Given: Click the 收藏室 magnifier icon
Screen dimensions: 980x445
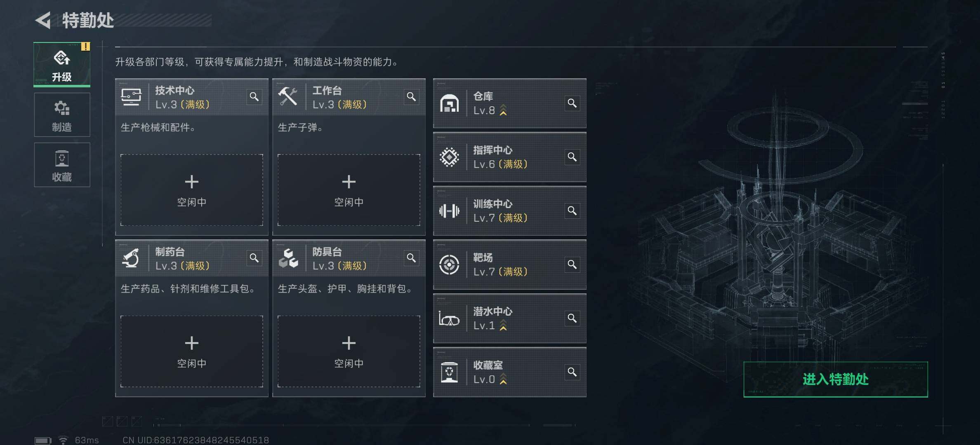Looking at the screenshot, I should tap(572, 372).
